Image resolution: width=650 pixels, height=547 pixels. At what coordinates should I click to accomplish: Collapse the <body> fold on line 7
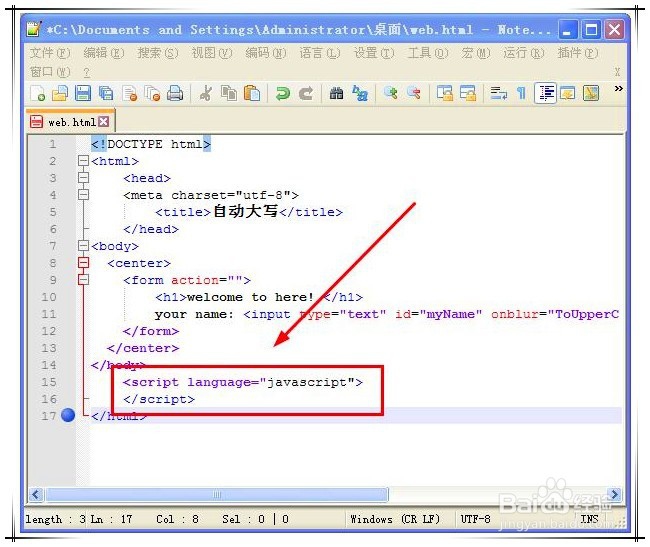click(83, 246)
